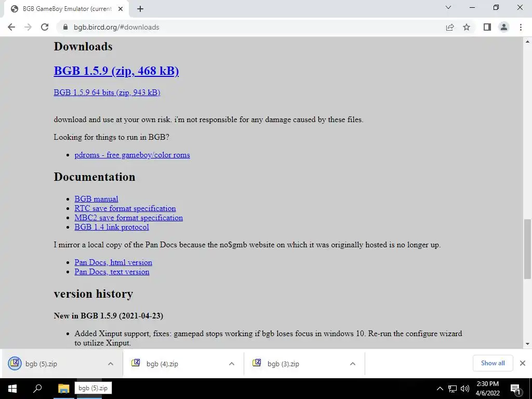View site security lock info

65,27
